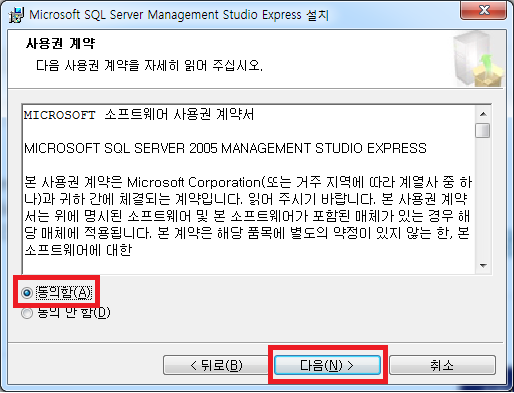
Task: Click the license text scroll up arrow
Action: [483, 114]
